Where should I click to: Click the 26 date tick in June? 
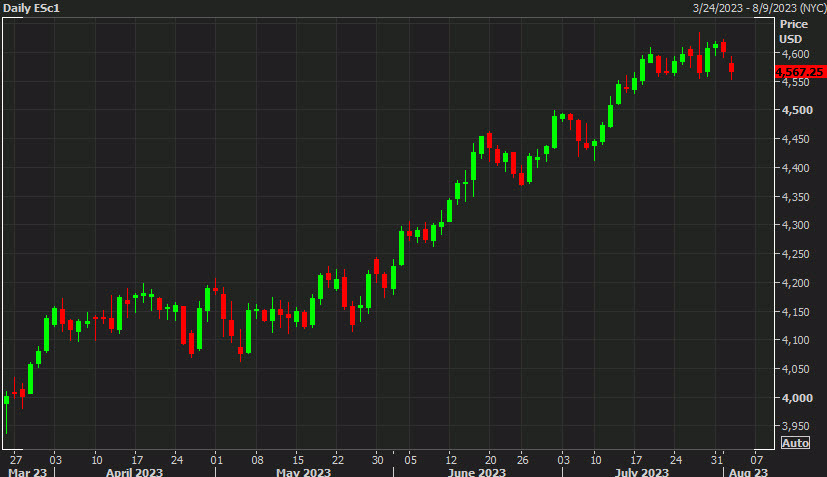(x=522, y=460)
